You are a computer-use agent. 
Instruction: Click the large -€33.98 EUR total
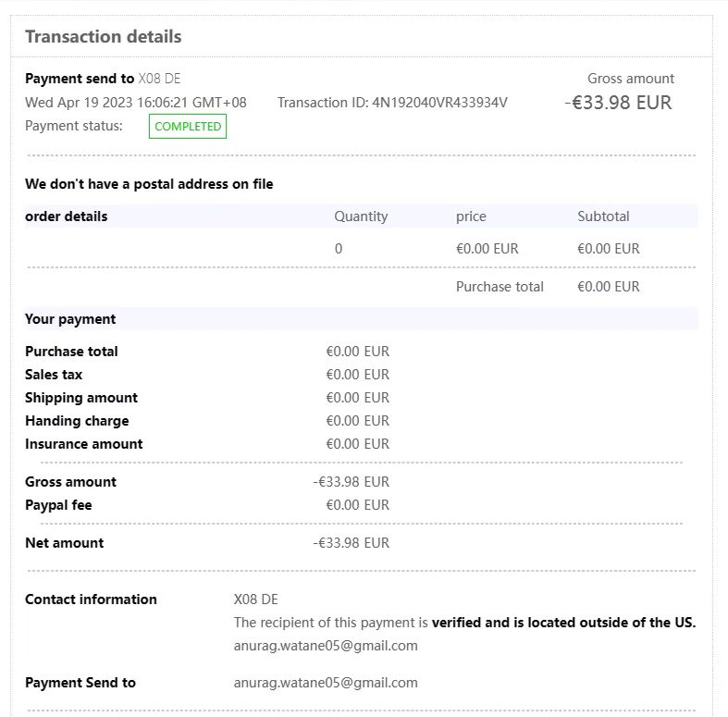click(619, 103)
